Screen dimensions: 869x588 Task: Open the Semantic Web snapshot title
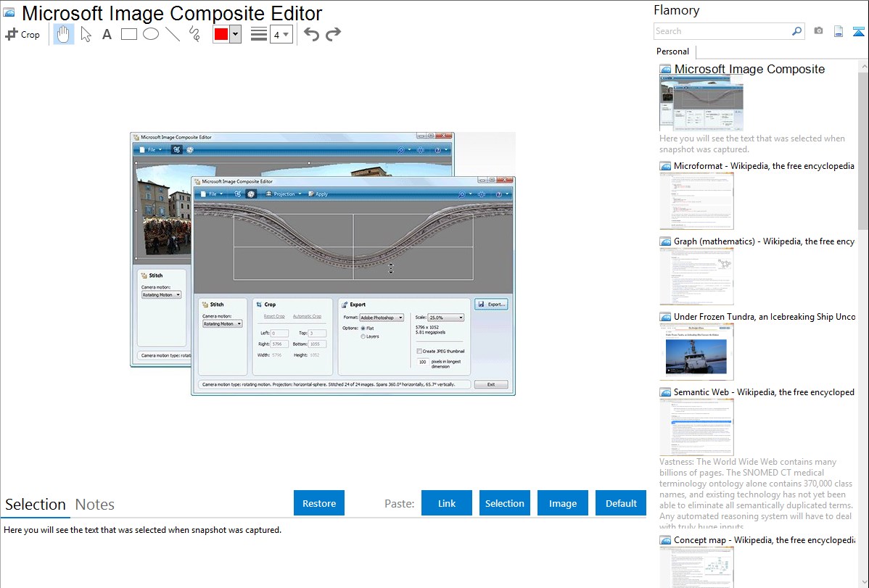point(764,392)
